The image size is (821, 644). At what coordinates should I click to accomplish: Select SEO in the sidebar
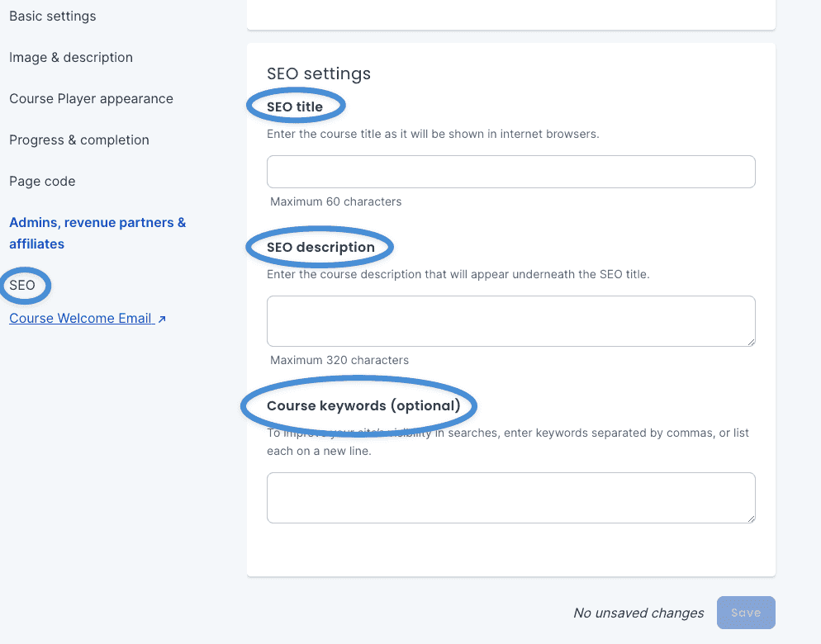click(x=22, y=285)
